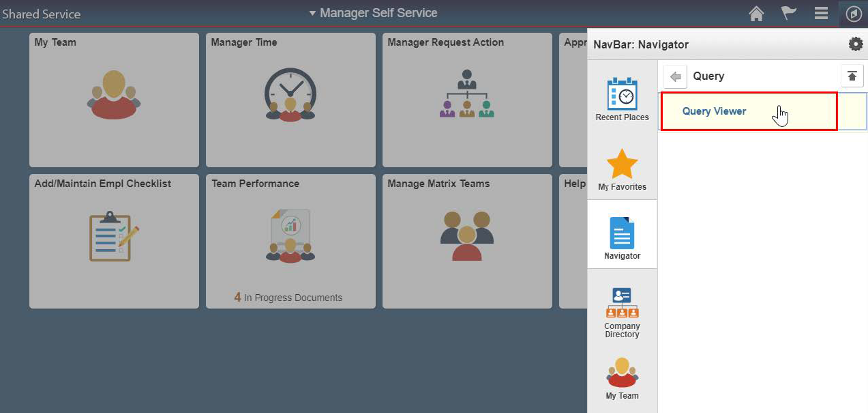Open the Actions List hamburger menu
This screenshot has width=868, height=413.
(x=821, y=13)
